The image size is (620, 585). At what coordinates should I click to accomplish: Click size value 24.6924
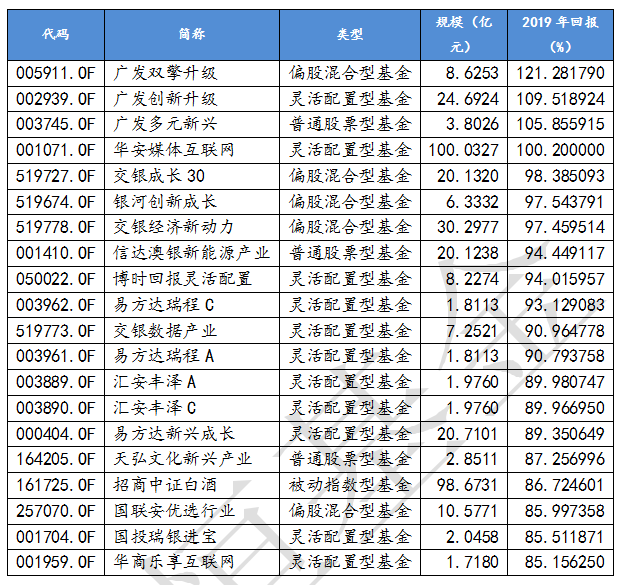coord(468,99)
